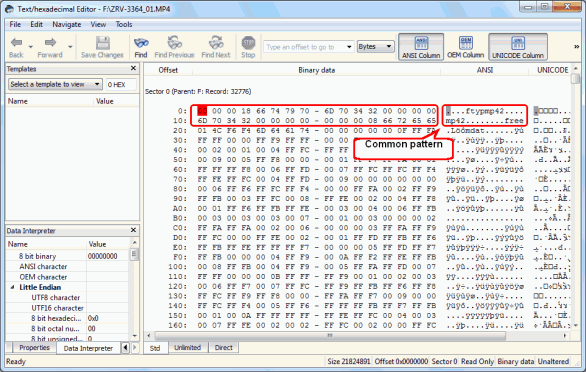
Task: Close the Templates panel
Action: (133, 68)
